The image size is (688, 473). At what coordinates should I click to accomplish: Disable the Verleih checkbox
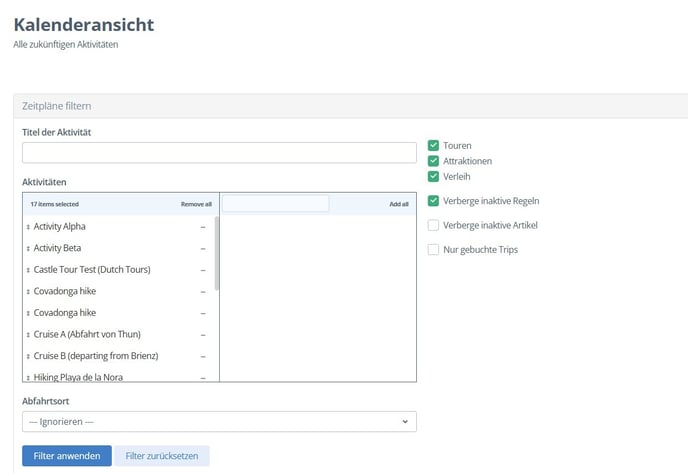[433, 176]
